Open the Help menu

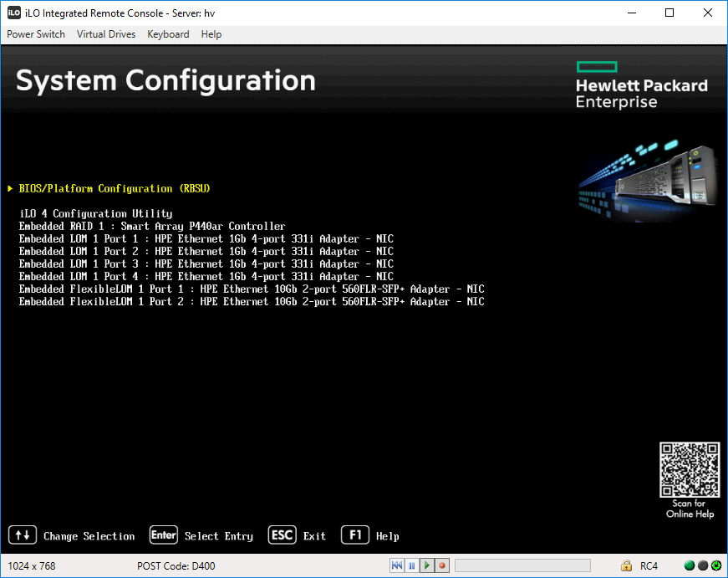point(211,34)
